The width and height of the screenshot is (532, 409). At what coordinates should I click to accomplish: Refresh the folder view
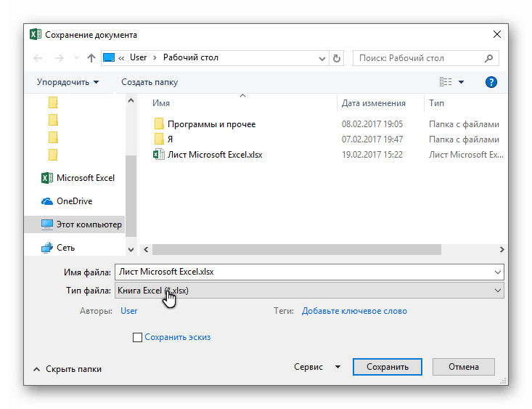click(337, 58)
